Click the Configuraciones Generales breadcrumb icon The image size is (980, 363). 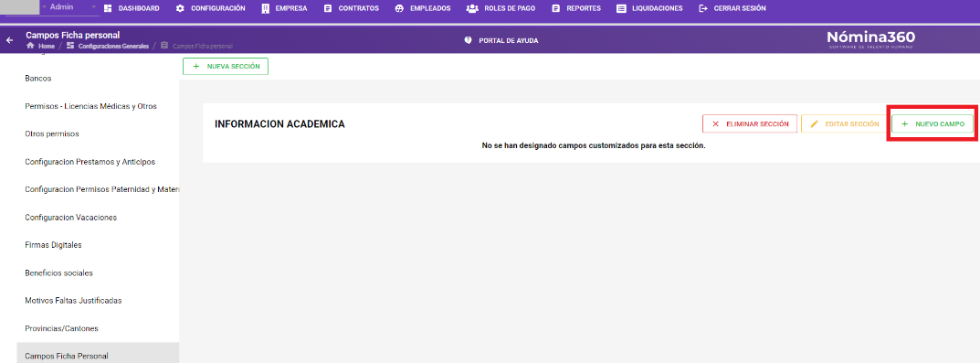point(70,47)
